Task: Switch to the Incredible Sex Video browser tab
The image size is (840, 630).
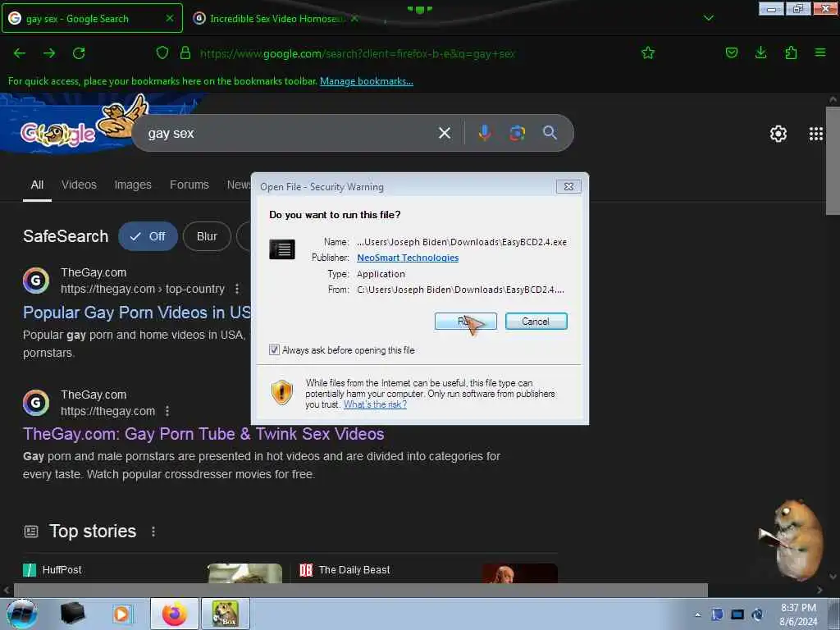Action: [x=276, y=18]
